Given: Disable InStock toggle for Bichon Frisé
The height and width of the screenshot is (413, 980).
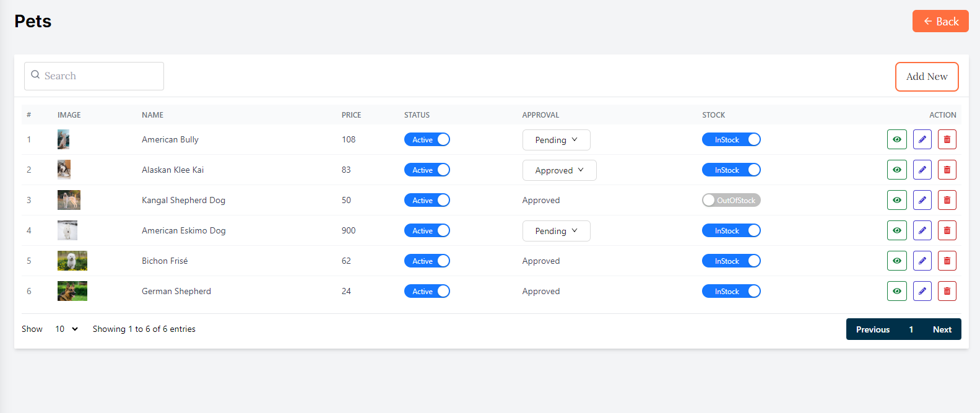Looking at the screenshot, I should coord(731,261).
